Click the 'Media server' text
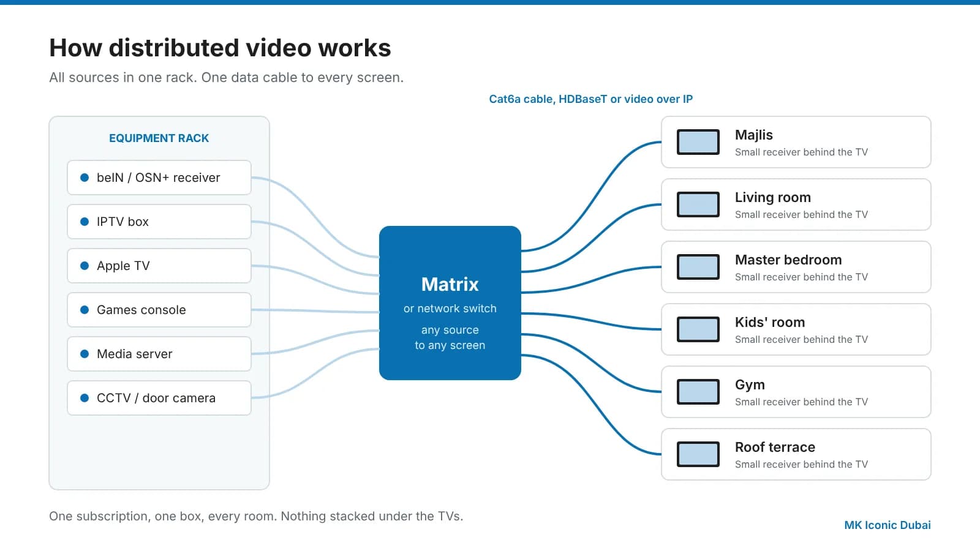Screen dimensions: 980x551 134,354
